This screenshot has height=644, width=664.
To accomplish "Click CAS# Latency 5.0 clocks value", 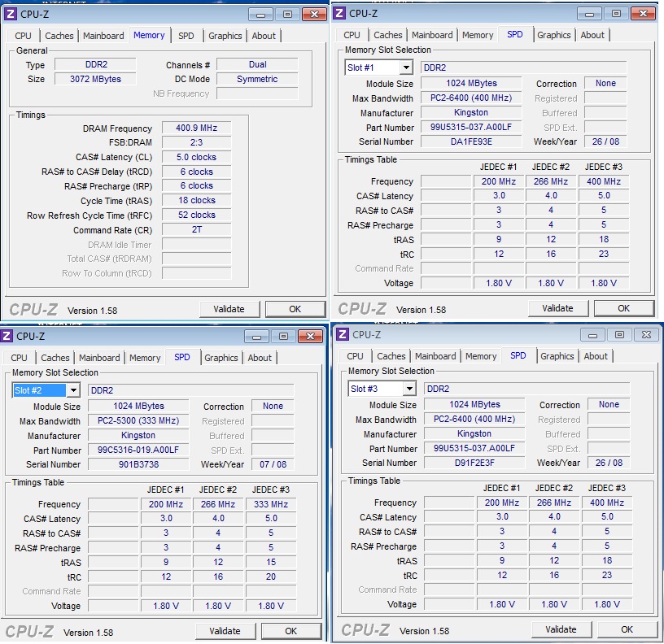I will (x=196, y=157).
